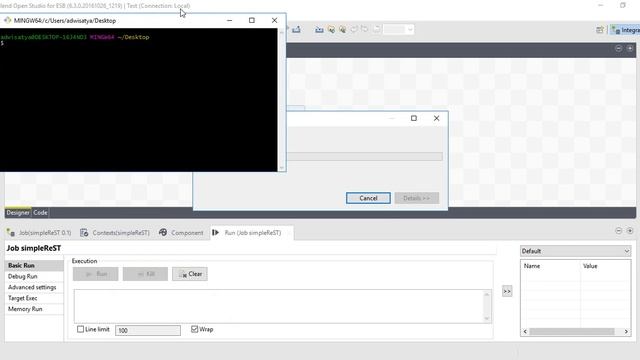Select the Run (Job simpleReST) tab

252,233
